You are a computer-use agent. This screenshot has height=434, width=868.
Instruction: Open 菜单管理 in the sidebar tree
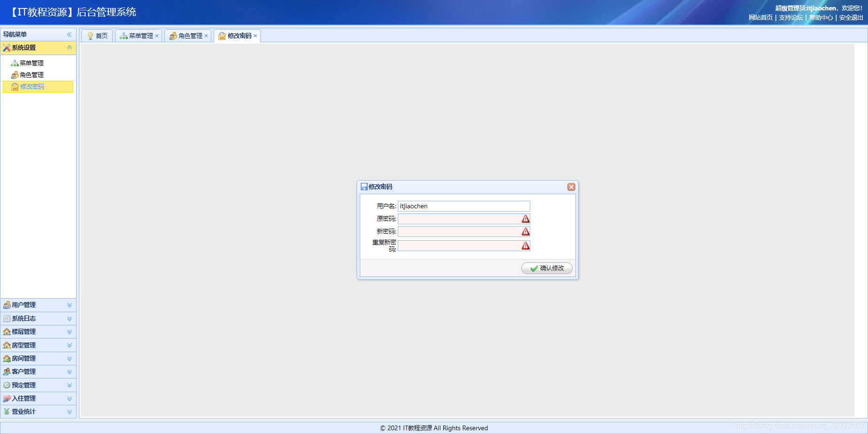(x=31, y=63)
